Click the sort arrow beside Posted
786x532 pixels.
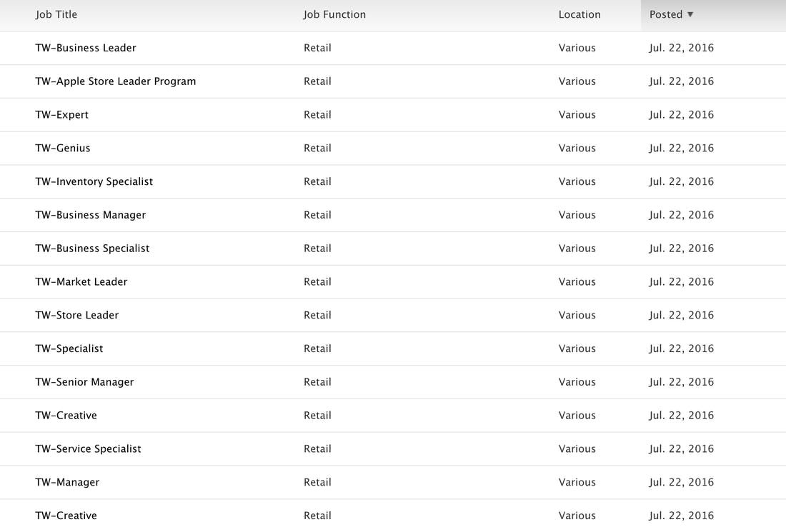pyautogui.click(x=690, y=14)
